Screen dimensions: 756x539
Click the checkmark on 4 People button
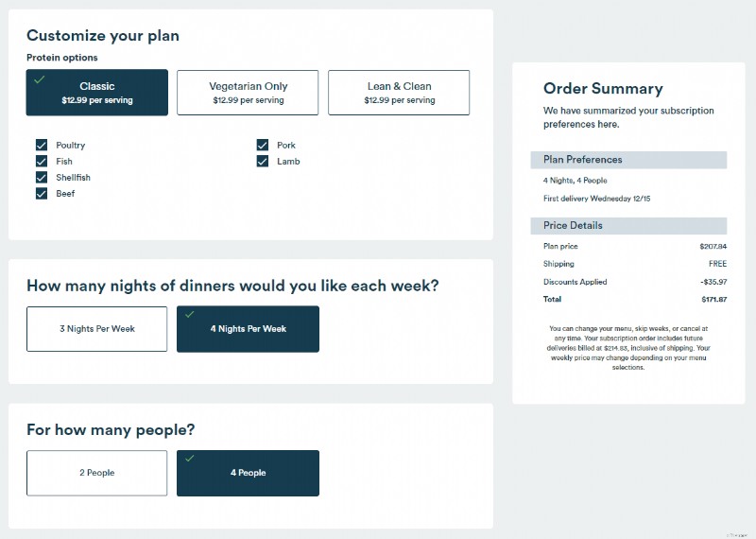pyautogui.click(x=190, y=458)
